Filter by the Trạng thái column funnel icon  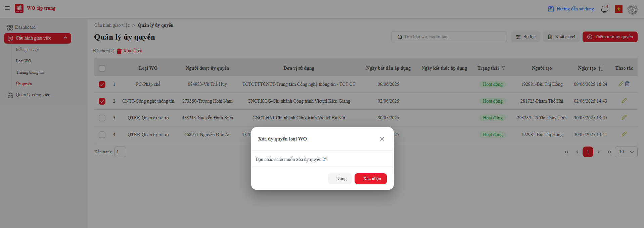(503, 68)
